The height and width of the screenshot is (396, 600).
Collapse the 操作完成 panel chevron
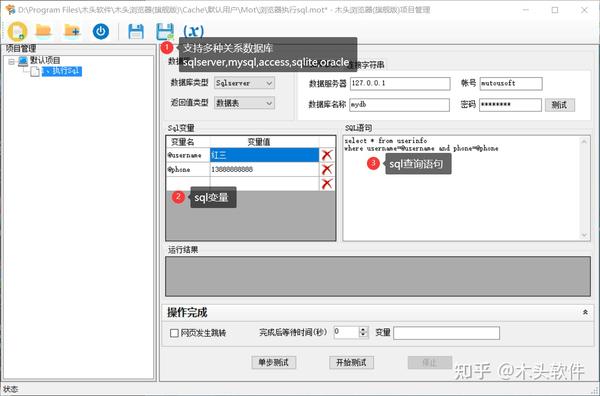(x=585, y=312)
